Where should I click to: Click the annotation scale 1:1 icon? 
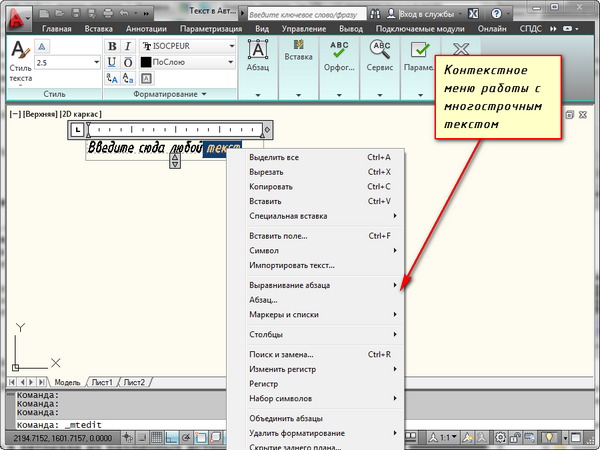[444, 437]
